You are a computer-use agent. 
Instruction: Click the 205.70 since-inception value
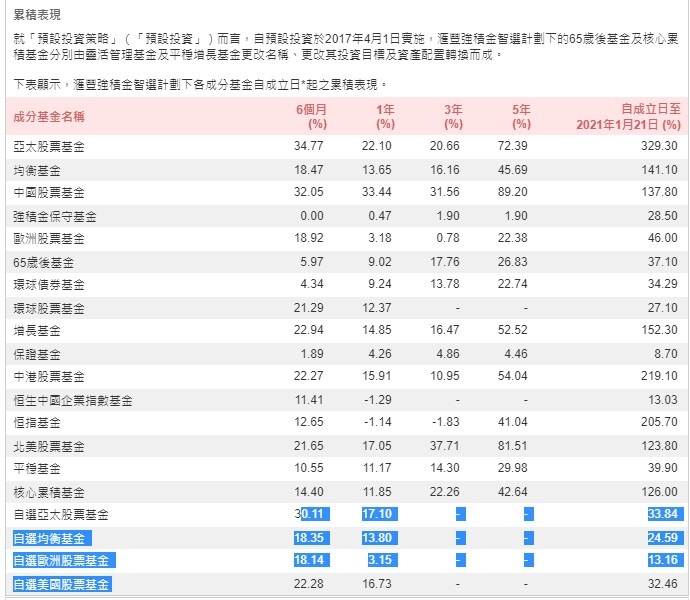click(x=659, y=422)
